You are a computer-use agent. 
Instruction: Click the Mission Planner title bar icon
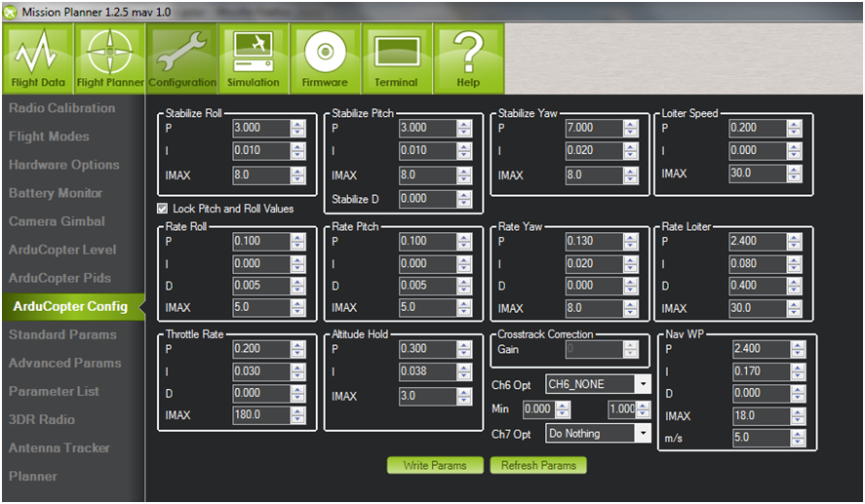[10, 12]
